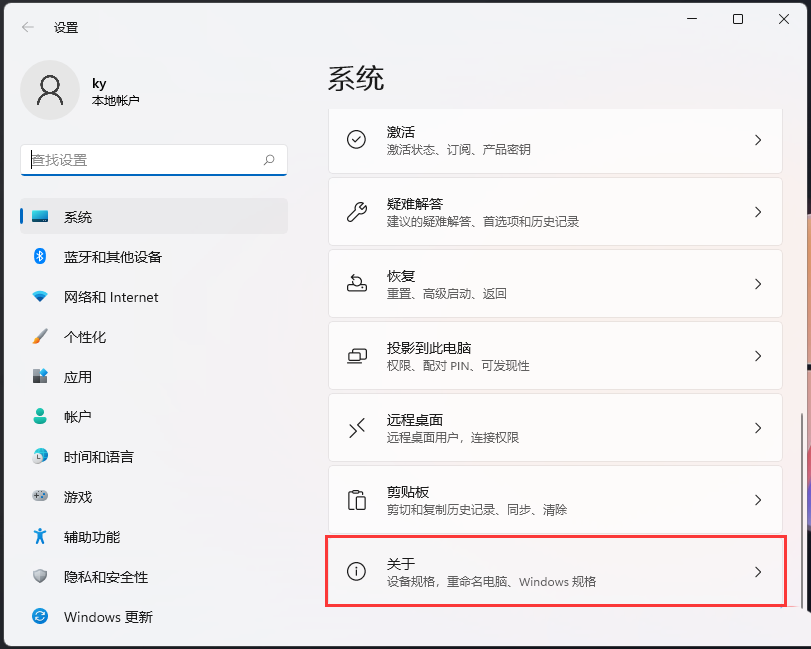Screen dimensions: 811x649
Task: Click the 剪贴板 clipboard icon
Action: coord(357,500)
